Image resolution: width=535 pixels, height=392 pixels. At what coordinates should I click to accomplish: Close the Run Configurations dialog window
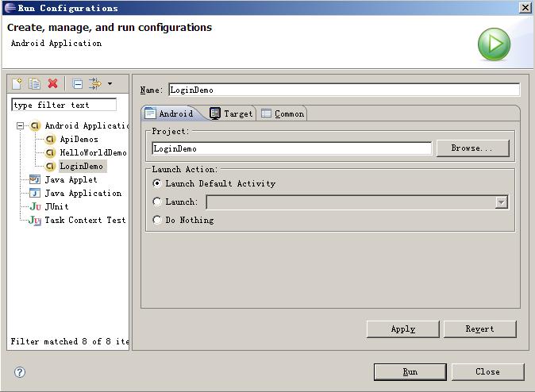(525, 7)
